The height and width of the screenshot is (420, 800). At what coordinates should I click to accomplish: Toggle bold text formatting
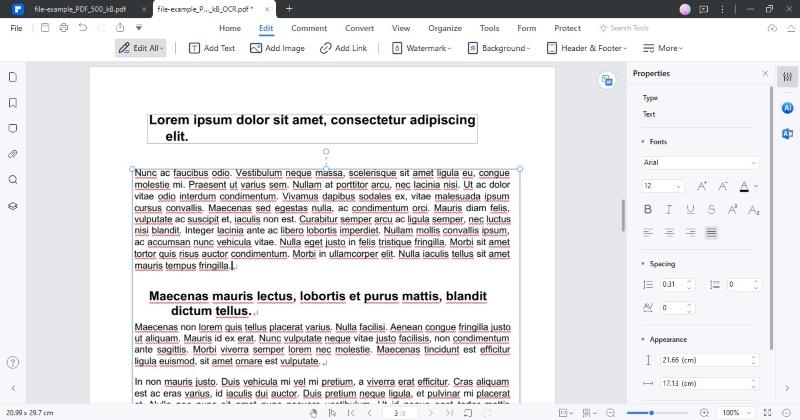(x=648, y=209)
